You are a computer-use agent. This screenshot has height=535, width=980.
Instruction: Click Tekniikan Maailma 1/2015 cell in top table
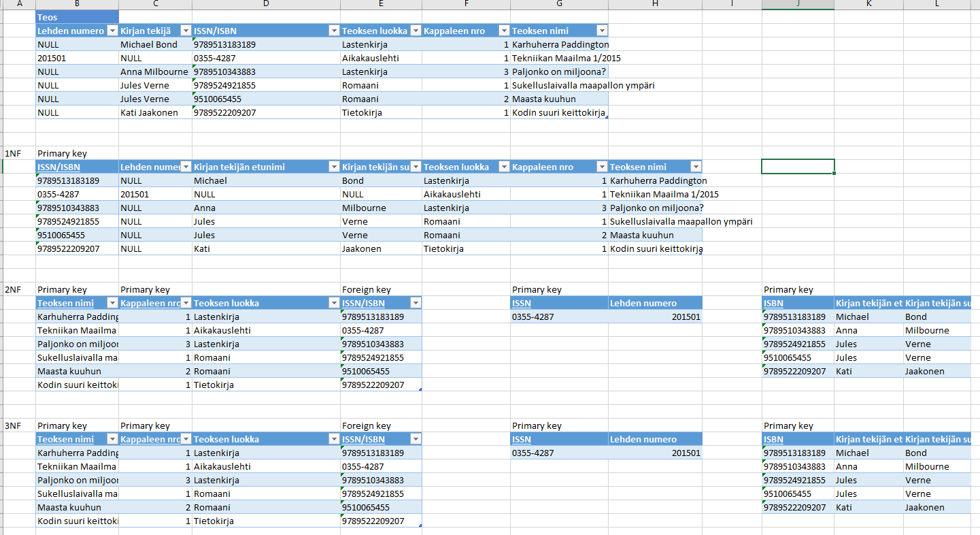tap(566, 58)
